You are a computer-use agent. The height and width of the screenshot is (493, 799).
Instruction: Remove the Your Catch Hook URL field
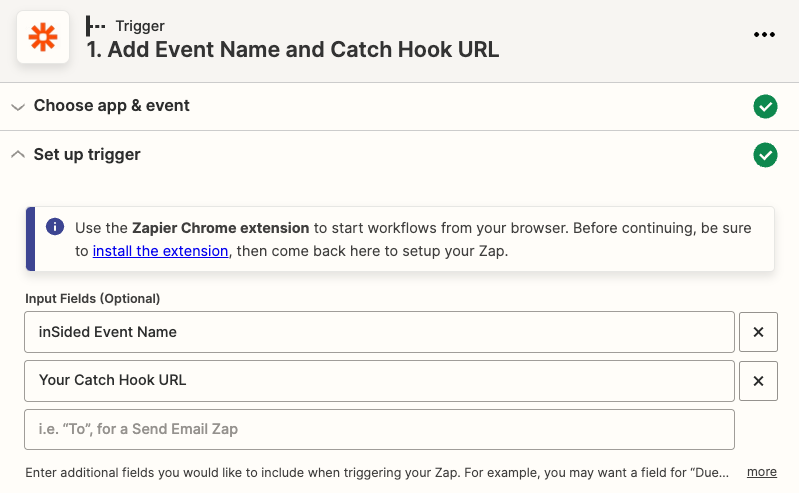pos(758,381)
